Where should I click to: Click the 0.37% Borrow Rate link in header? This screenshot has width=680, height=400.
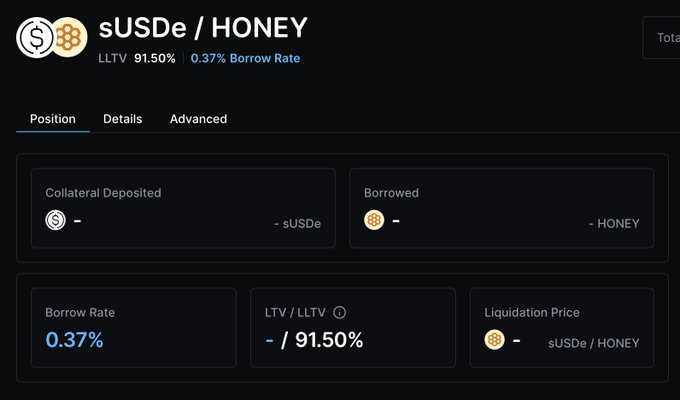click(x=245, y=58)
